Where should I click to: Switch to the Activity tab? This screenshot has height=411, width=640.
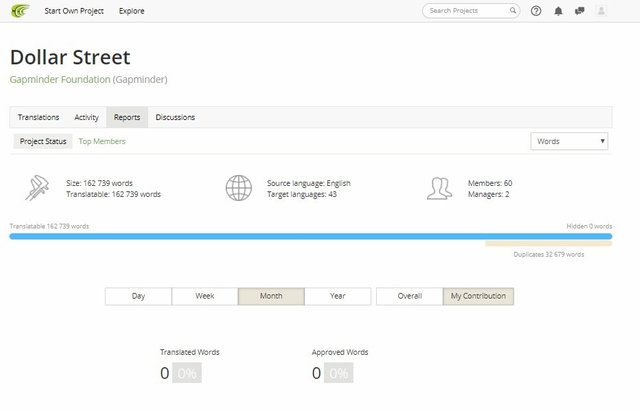(87, 117)
